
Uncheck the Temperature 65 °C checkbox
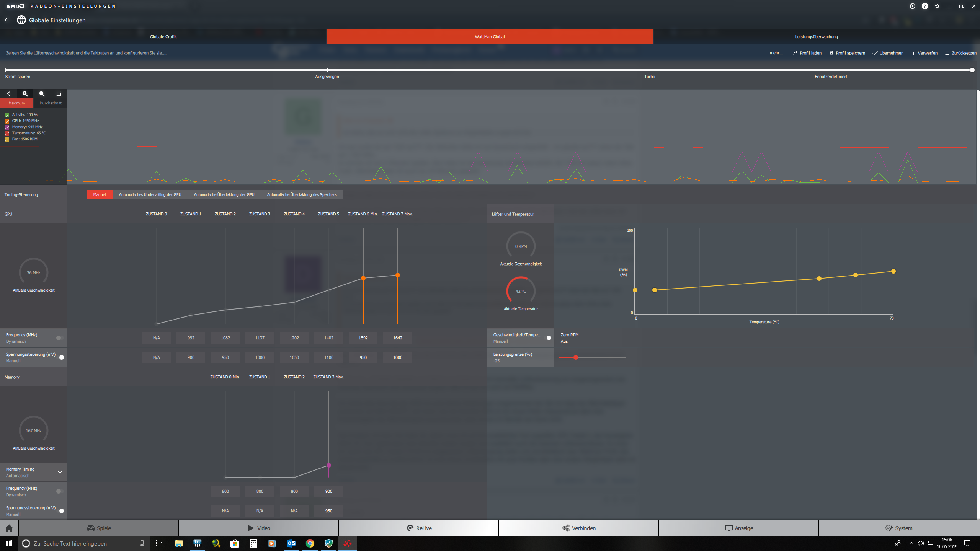tap(7, 133)
